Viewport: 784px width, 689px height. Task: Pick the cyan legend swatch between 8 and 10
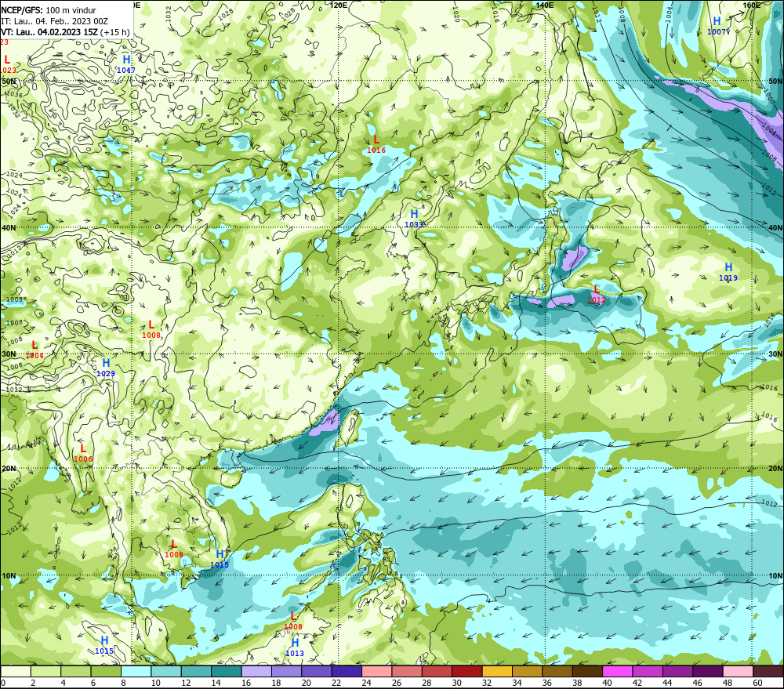(136, 671)
